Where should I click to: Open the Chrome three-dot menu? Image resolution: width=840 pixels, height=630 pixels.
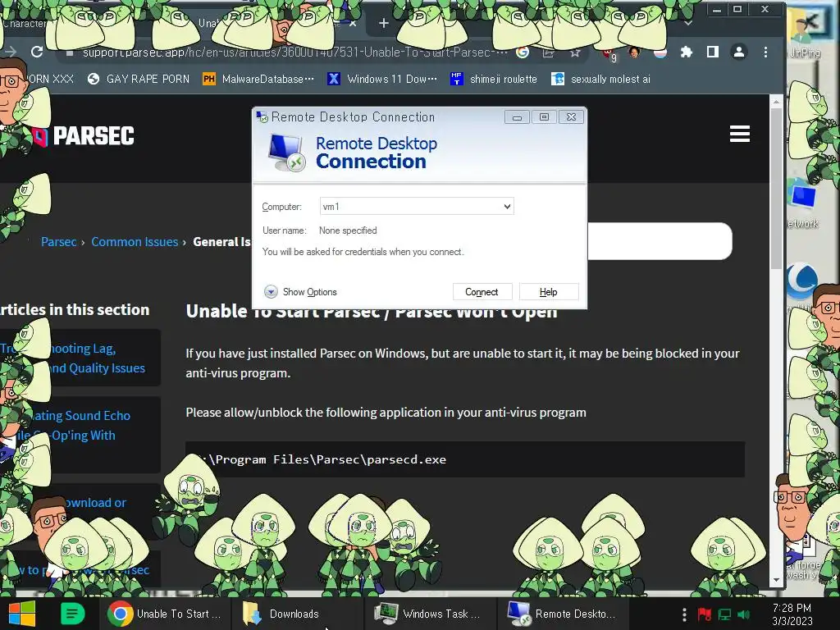[765, 52]
